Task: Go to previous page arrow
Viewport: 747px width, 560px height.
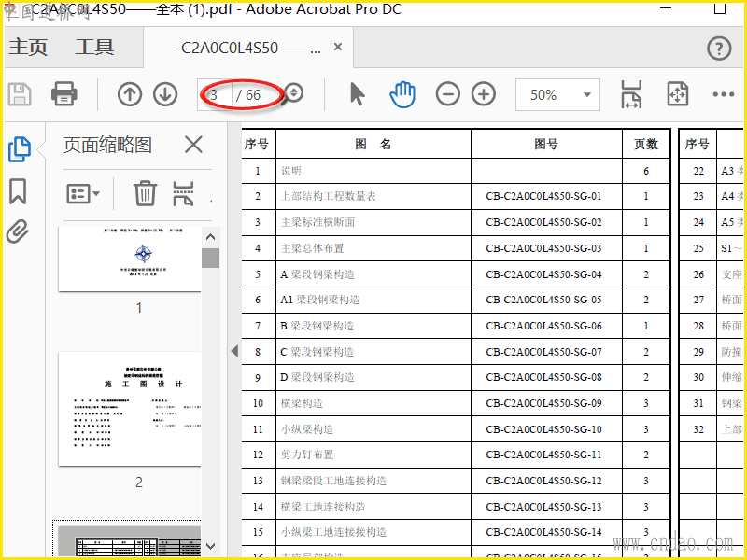Action: (x=130, y=94)
